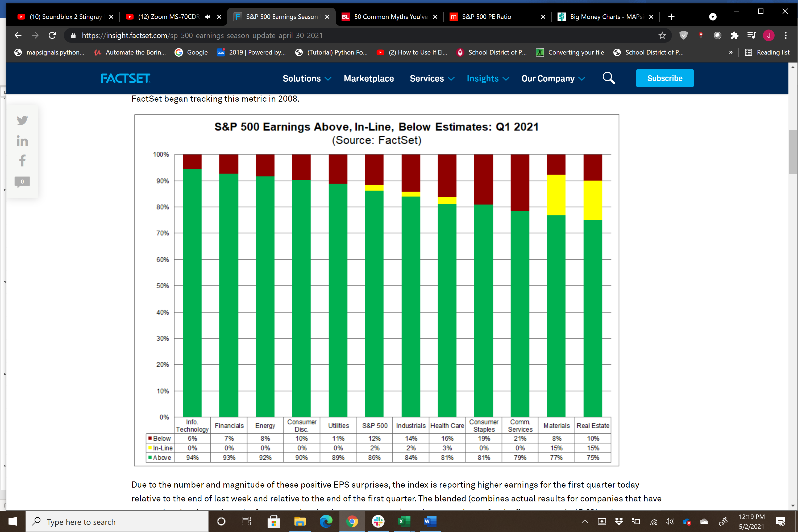Open Chrome three-dot menu
This screenshot has height=532, width=798.
[785, 35]
